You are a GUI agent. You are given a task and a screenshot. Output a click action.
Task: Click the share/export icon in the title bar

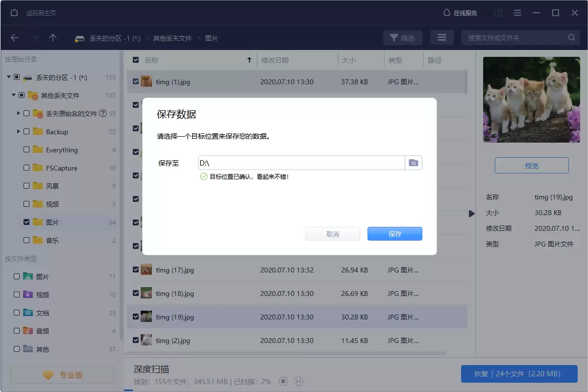(x=498, y=13)
